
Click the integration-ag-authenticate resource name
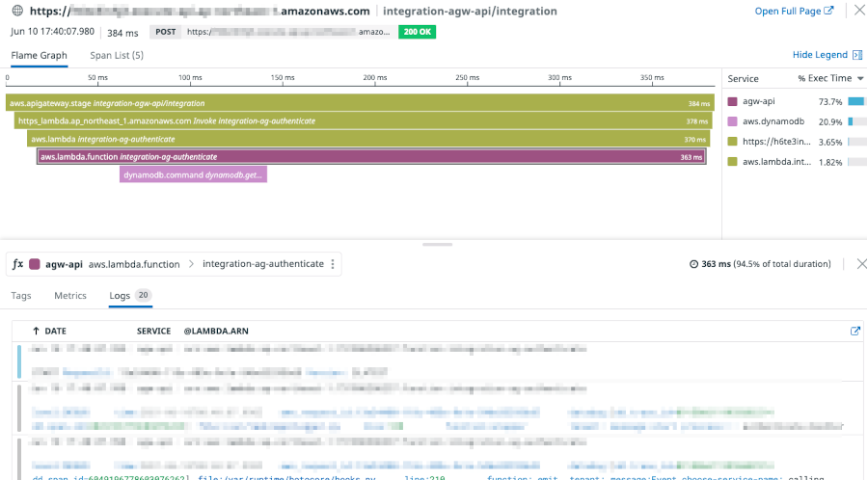[x=263, y=264]
